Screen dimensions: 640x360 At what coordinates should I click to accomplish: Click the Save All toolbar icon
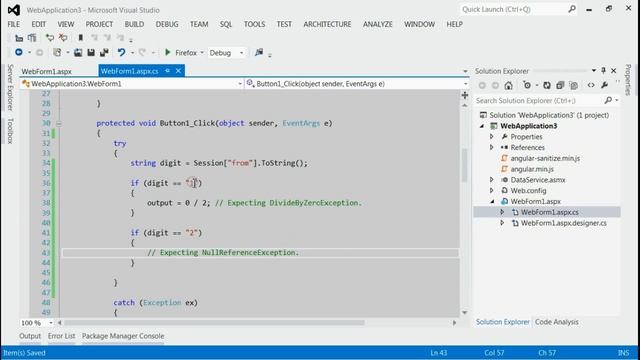[104, 53]
